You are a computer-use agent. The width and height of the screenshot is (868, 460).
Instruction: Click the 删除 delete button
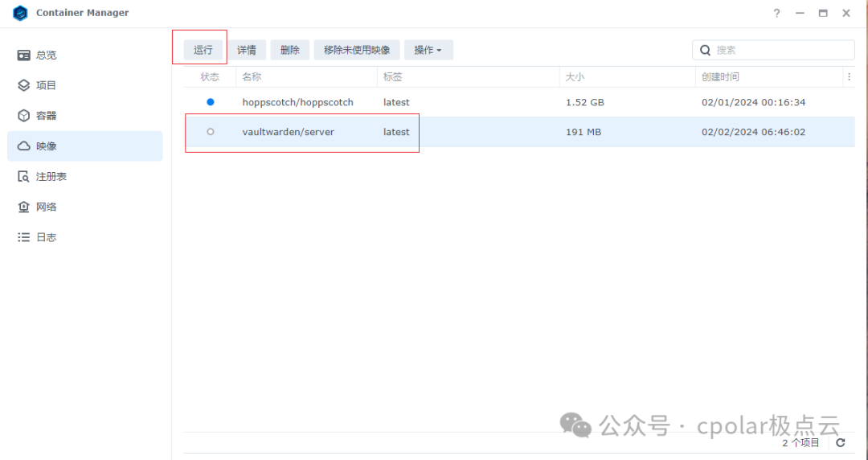(290, 50)
